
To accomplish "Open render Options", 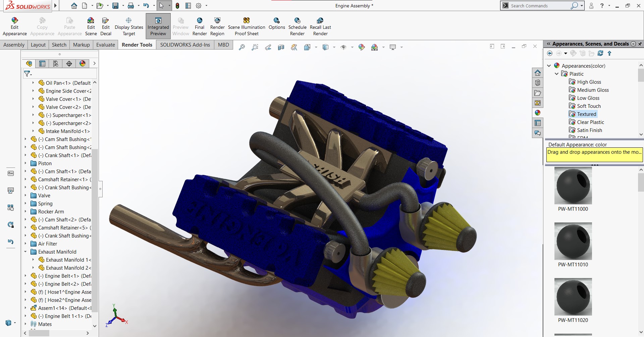I will (x=277, y=23).
